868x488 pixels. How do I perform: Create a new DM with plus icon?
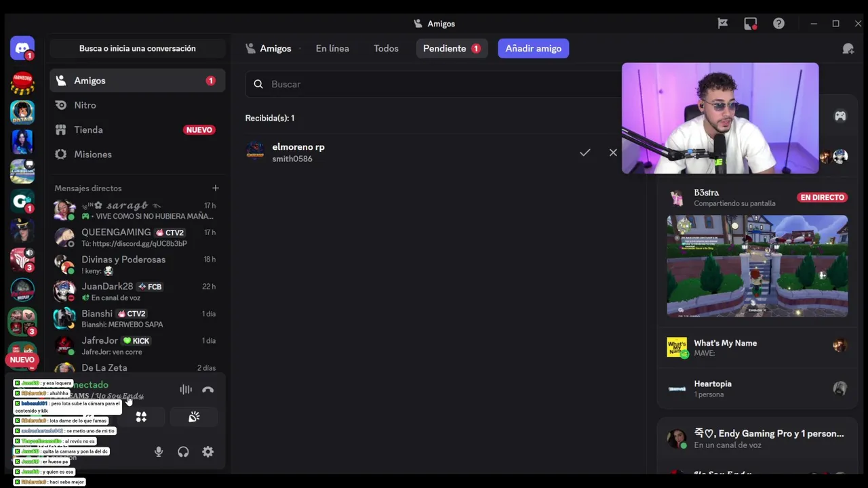click(215, 188)
